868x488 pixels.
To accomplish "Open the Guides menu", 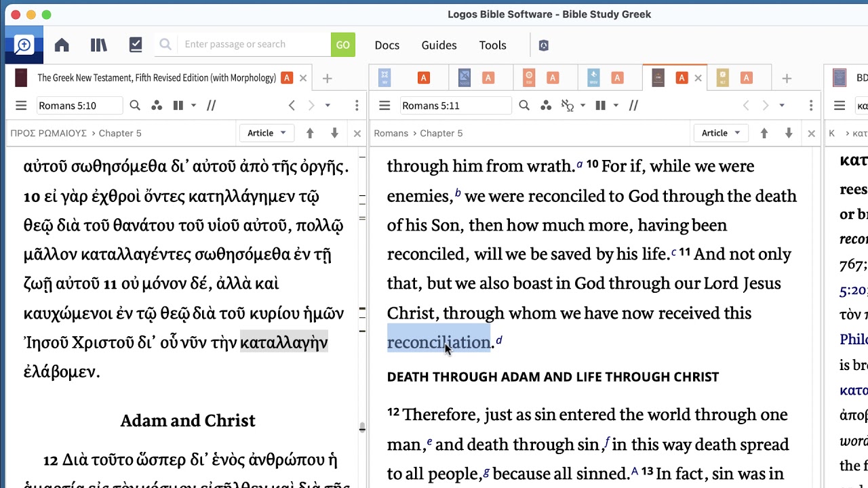I will (x=439, y=45).
